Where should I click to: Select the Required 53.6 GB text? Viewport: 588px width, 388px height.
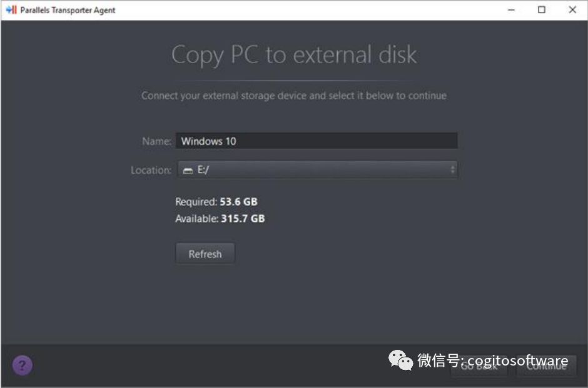[x=216, y=202]
